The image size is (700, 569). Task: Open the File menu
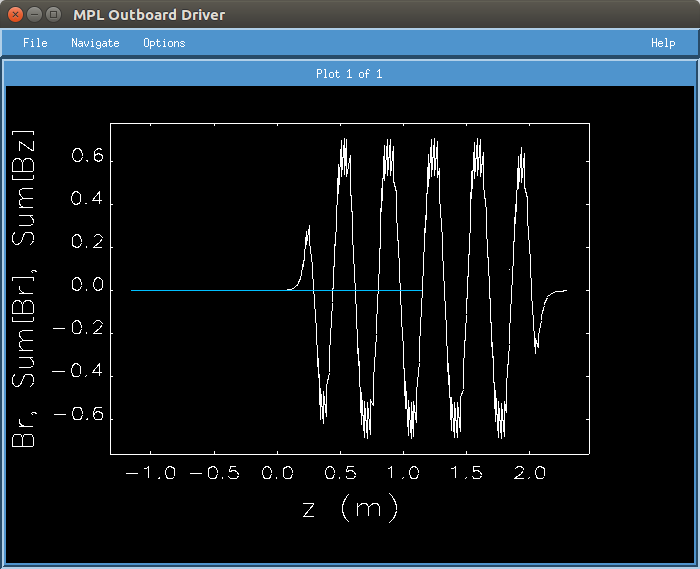coord(35,43)
